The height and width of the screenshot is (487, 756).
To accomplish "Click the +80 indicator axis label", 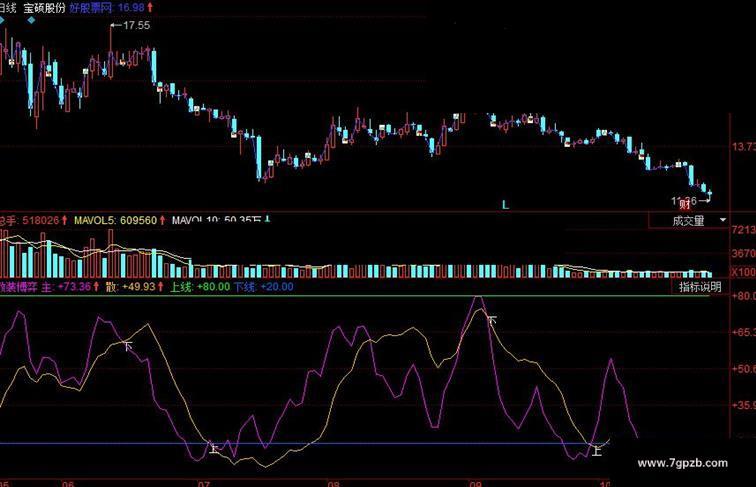I will 743,296.
